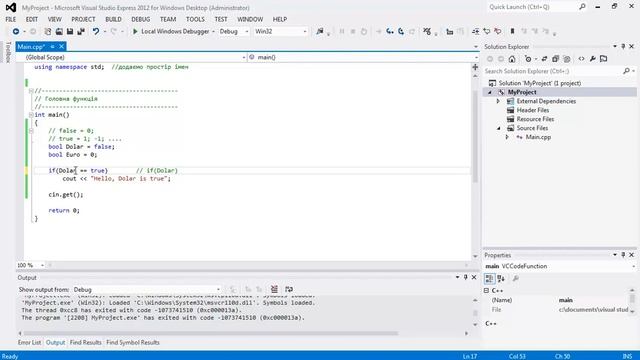Collapse the int main() code region
This screenshot has width=640, height=360.
click(31, 115)
